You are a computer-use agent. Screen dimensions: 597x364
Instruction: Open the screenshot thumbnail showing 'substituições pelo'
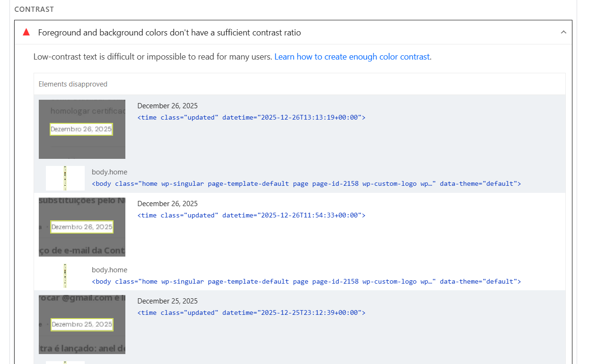click(x=82, y=227)
